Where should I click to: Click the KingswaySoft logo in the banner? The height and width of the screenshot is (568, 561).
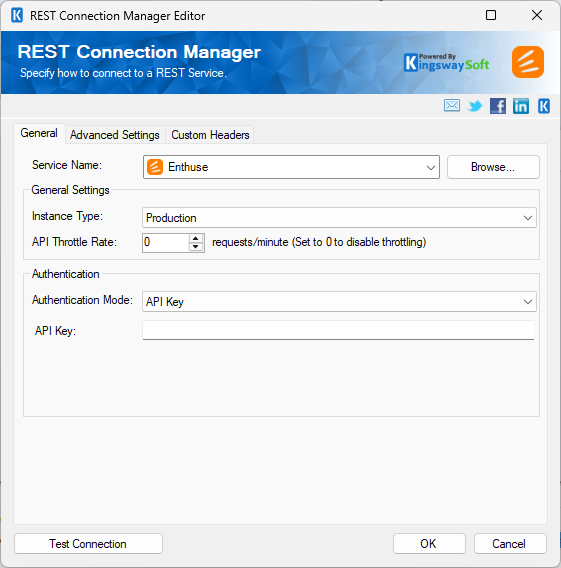click(446, 62)
